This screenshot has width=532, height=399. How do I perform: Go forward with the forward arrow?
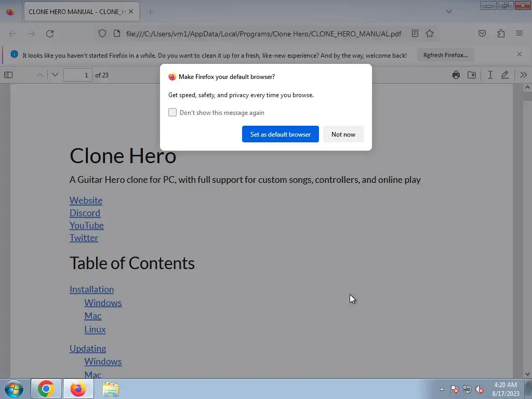click(31, 34)
